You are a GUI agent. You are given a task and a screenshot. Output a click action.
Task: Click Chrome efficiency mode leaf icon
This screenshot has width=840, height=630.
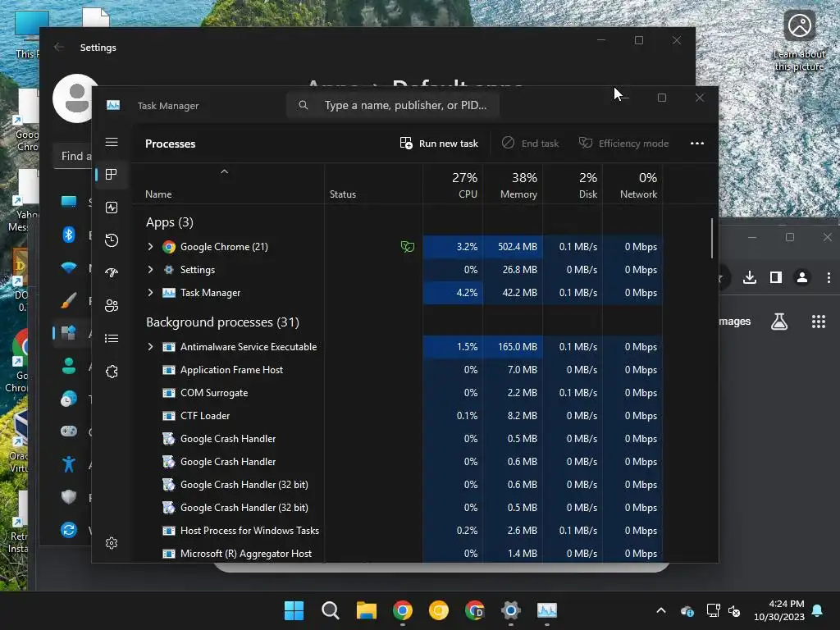(408, 246)
